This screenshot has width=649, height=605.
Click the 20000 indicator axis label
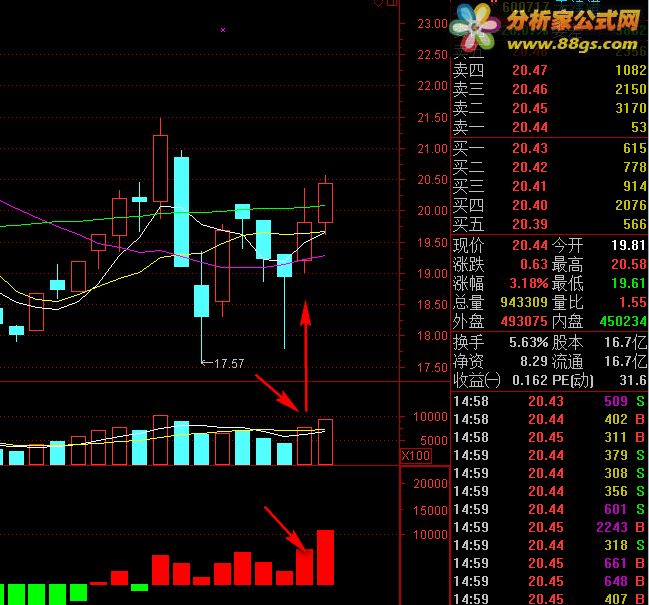[430, 483]
